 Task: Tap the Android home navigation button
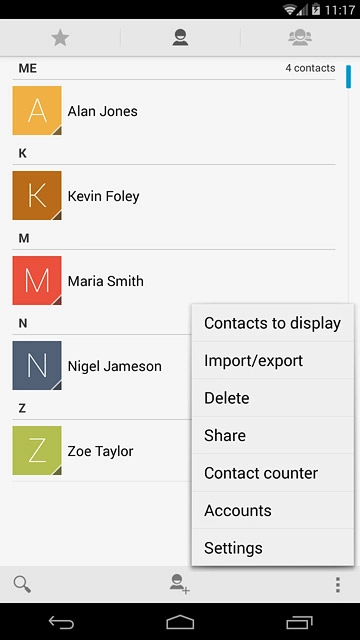180,622
